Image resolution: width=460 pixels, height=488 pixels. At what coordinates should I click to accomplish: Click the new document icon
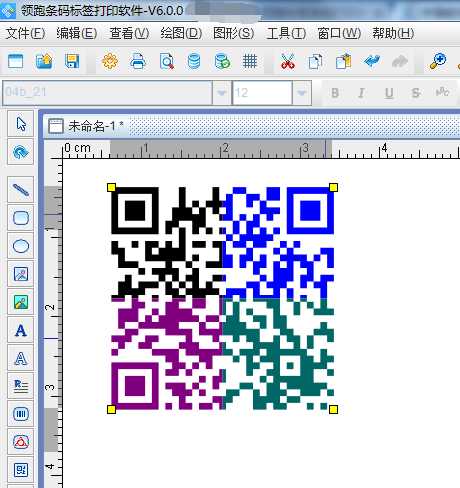(15, 61)
